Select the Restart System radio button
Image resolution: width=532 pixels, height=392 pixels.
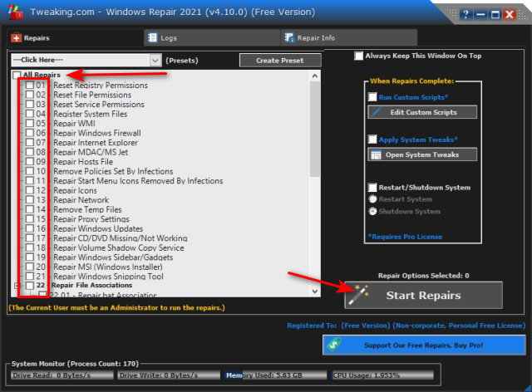(x=372, y=199)
